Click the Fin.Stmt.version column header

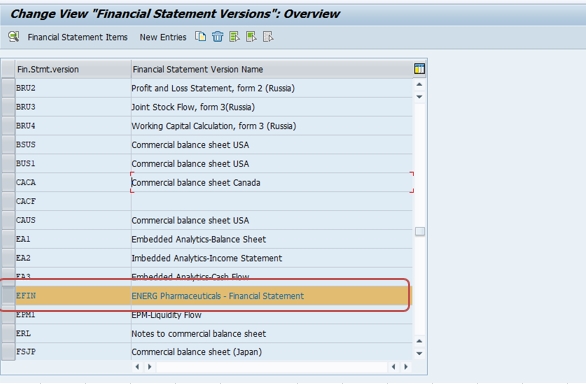(x=73, y=69)
